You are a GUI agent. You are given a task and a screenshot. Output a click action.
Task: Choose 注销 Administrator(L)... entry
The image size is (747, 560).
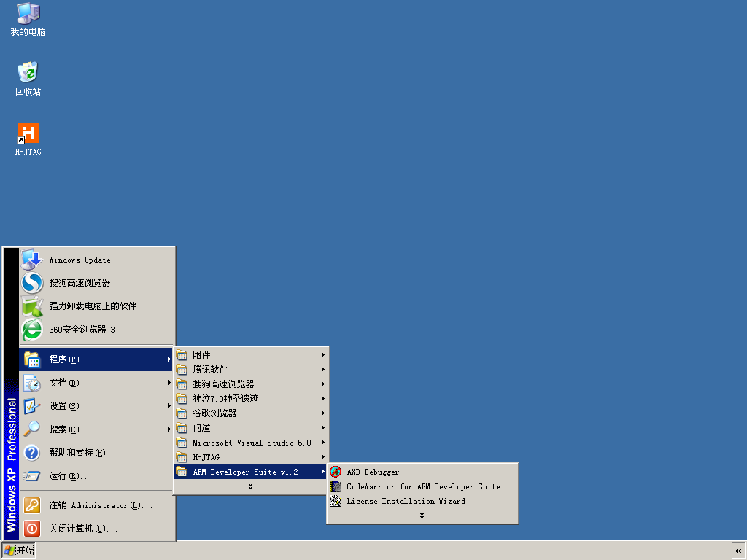[x=97, y=505]
